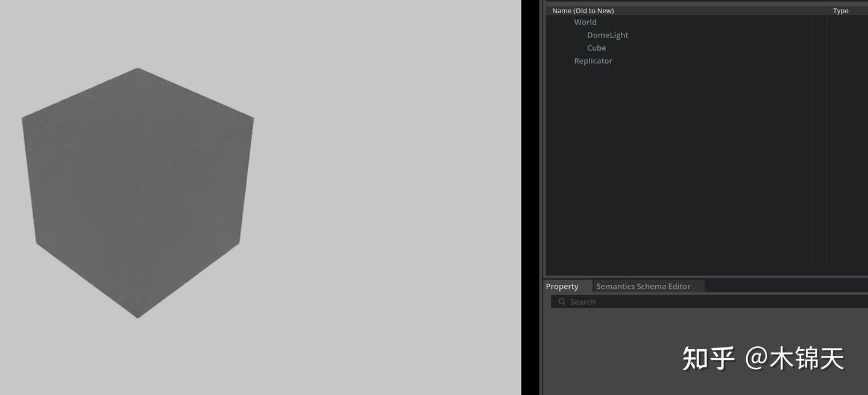
Task: Select the DomeLight item in stage tree
Action: tap(607, 35)
